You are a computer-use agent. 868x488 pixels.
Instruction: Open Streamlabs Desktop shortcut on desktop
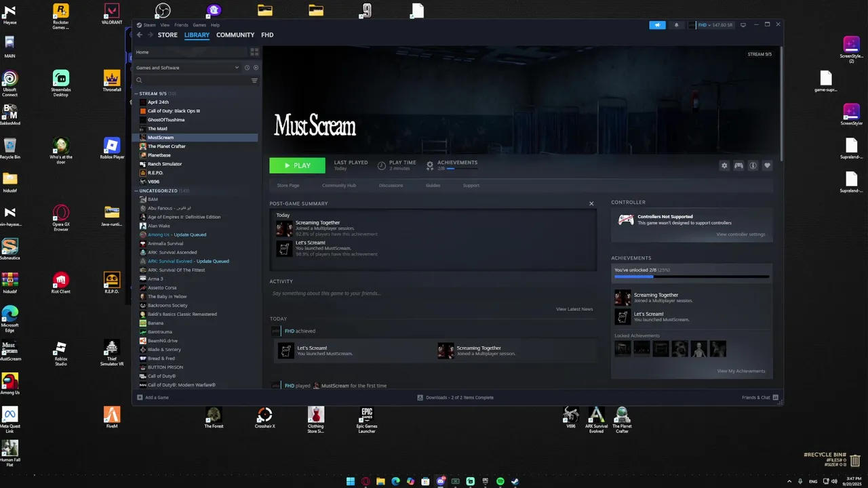(61, 83)
